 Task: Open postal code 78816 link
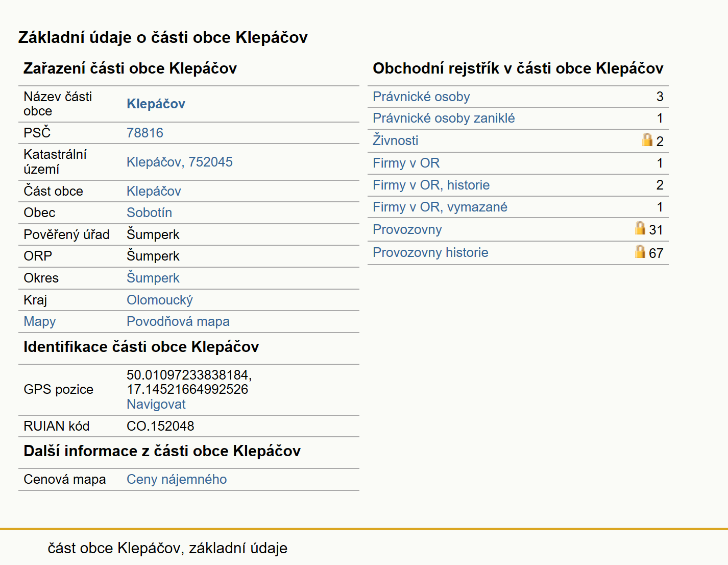(x=145, y=133)
